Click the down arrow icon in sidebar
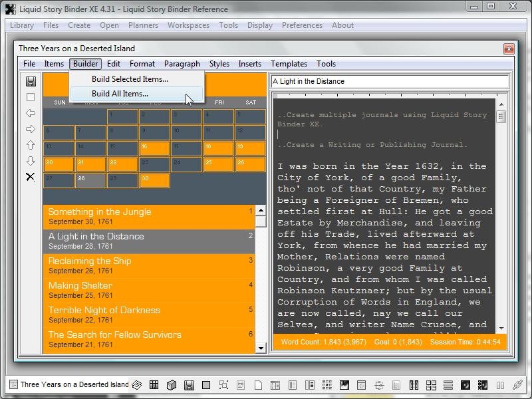The height and width of the screenshot is (399, 532). [x=31, y=161]
